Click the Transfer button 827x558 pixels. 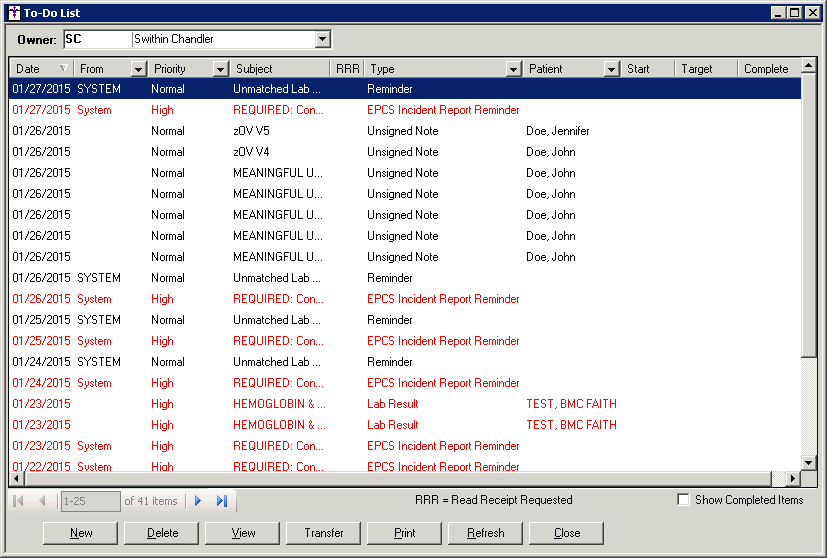pyautogui.click(x=324, y=533)
